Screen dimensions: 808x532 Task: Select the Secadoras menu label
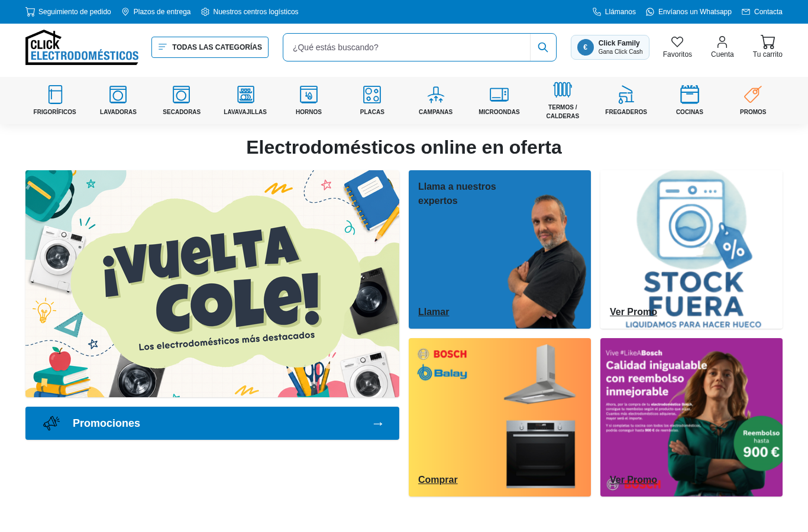(x=182, y=112)
